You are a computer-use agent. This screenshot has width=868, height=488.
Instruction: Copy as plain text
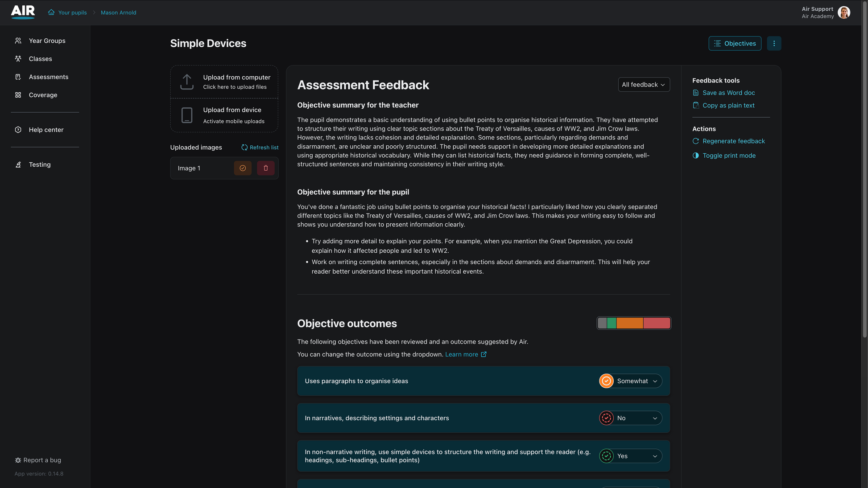(723, 105)
